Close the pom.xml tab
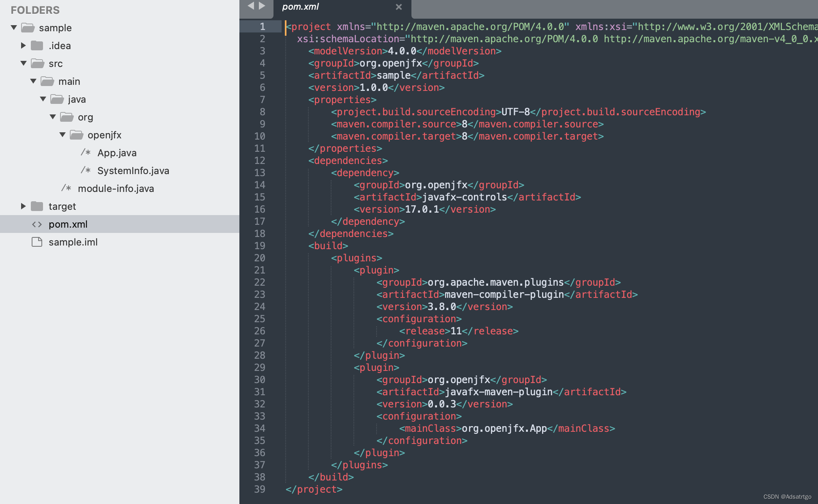The height and width of the screenshot is (504, 818). tap(399, 7)
